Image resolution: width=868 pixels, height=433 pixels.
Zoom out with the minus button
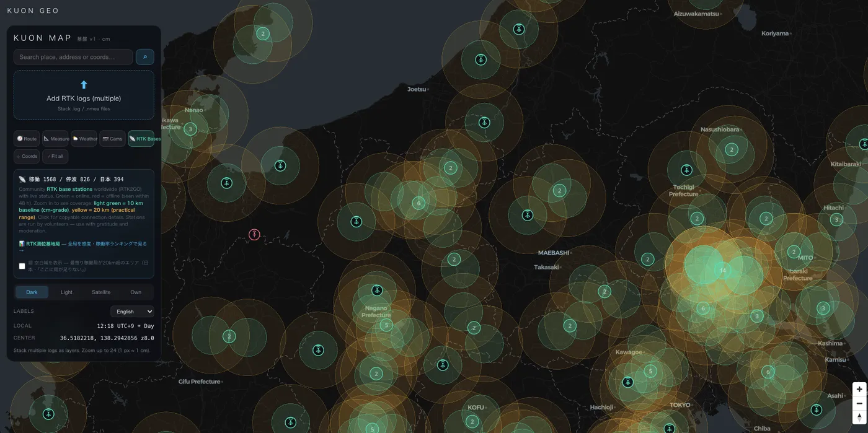859,403
